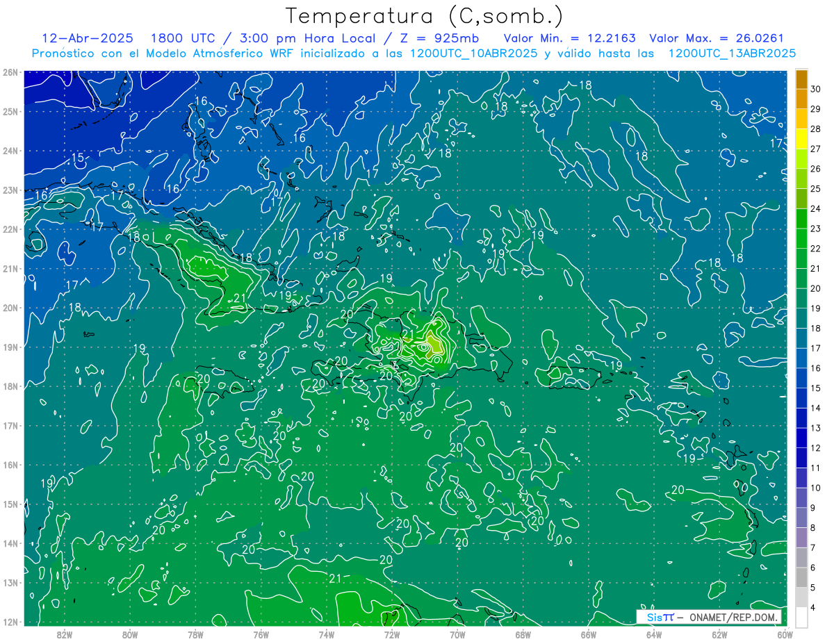Click the longitude axis label '76W'
The height and width of the screenshot is (644, 834).
(261, 634)
